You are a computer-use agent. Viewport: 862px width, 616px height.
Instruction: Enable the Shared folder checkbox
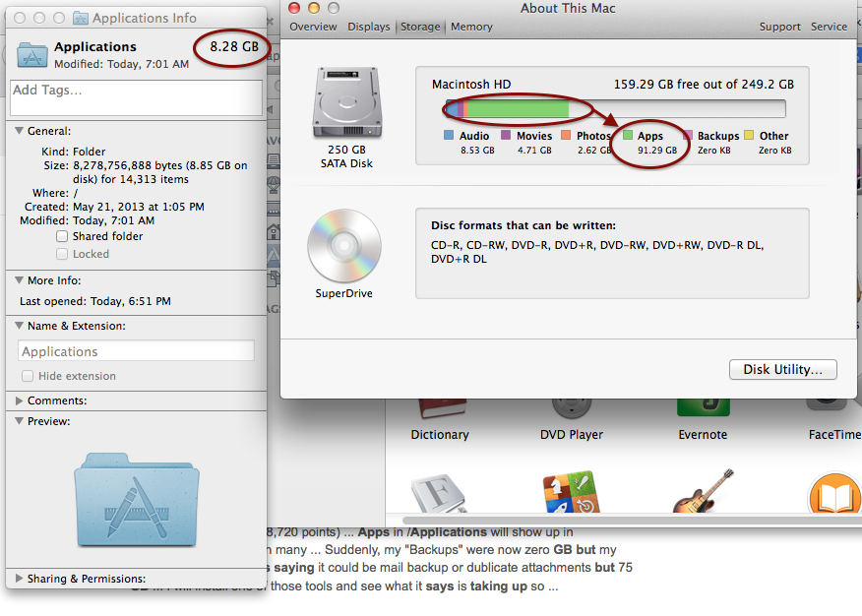pos(62,236)
